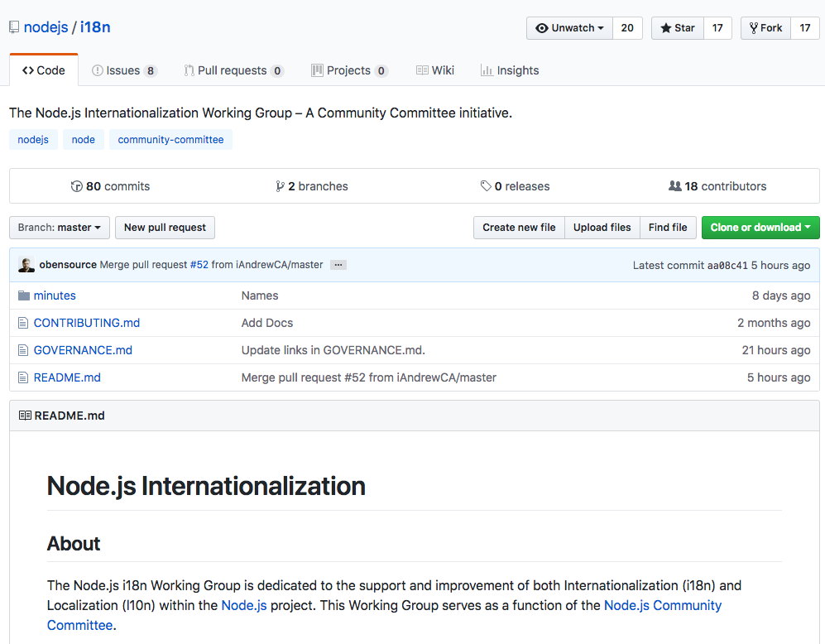Open the minutes folder
The width and height of the screenshot is (825, 644).
tap(55, 296)
